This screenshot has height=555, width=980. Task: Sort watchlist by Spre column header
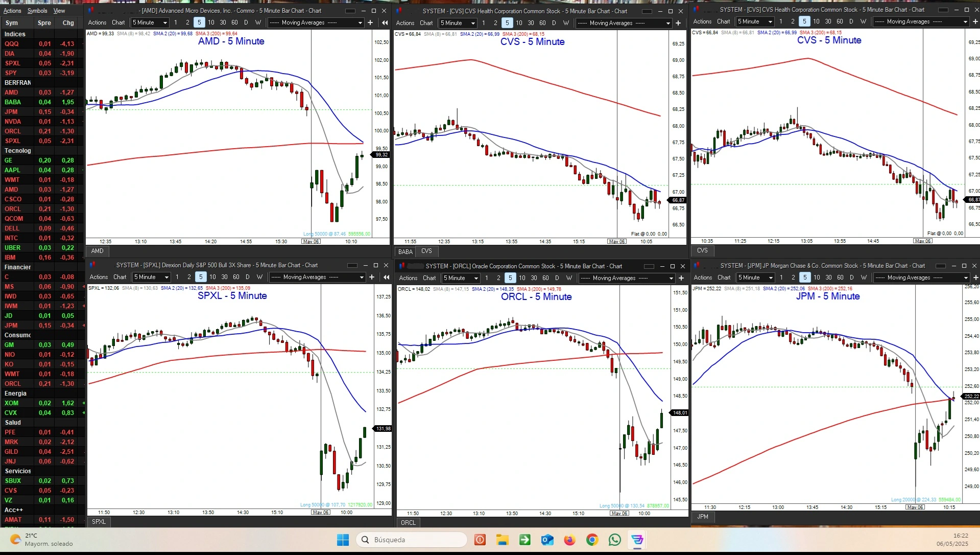[44, 23]
